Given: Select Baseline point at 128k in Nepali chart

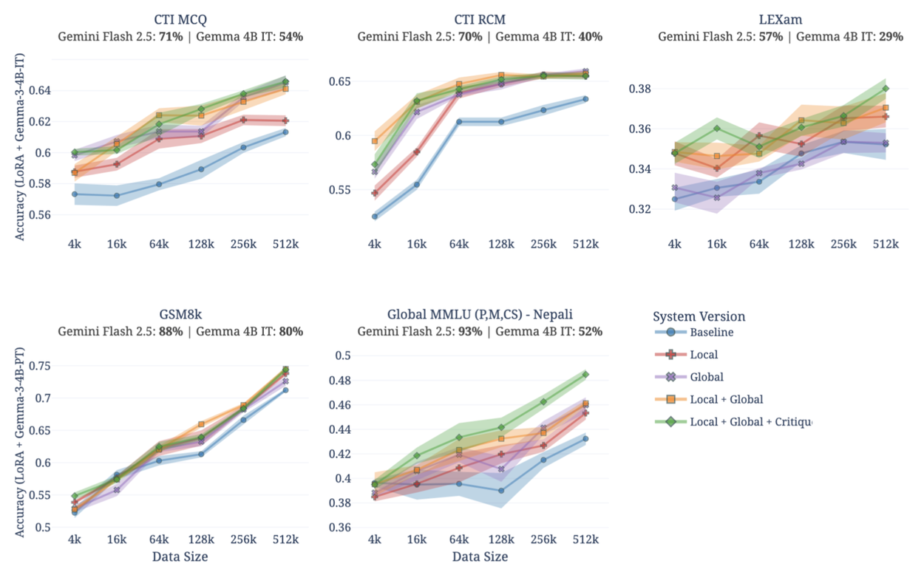Looking at the screenshot, I should click(501, 491).
